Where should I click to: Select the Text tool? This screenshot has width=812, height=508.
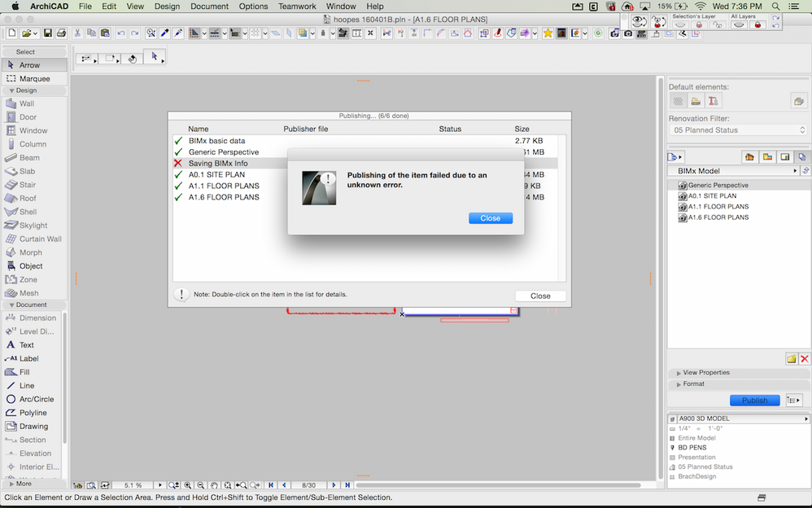32,344
